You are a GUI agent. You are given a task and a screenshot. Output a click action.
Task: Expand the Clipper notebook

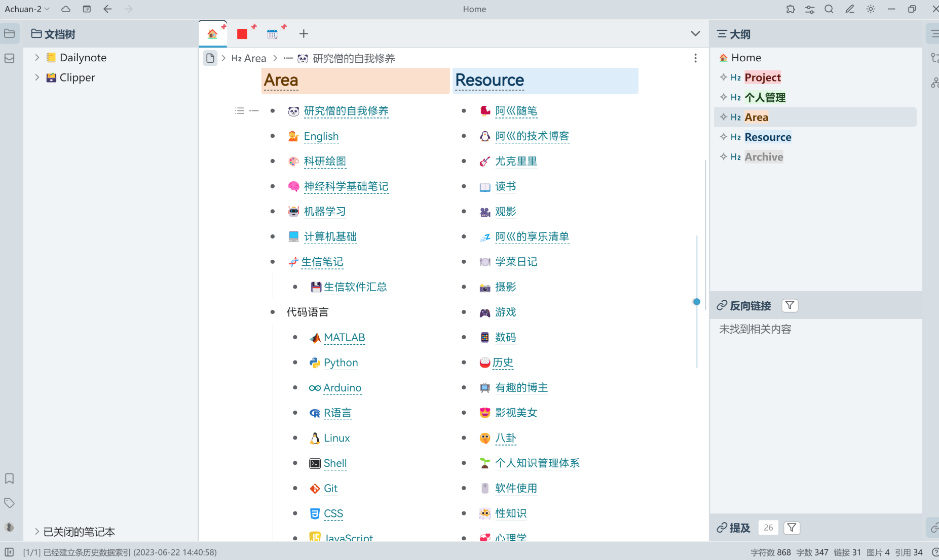coord(36,77)
